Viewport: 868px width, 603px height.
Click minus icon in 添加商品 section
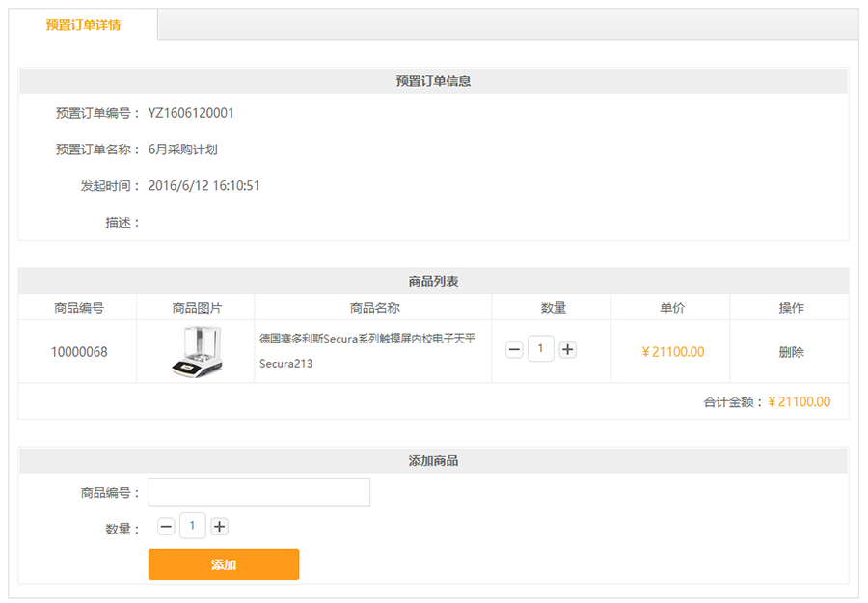coord(166,527)
